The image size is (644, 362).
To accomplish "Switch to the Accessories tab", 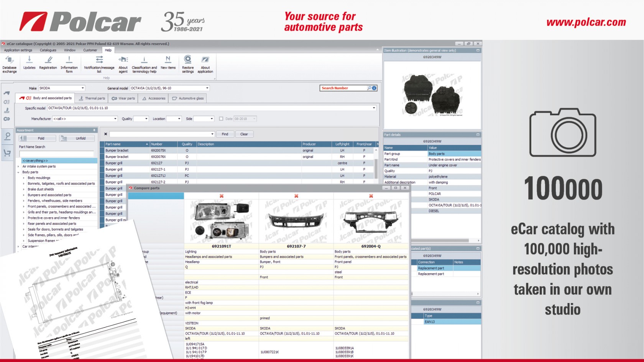I will click(154, 98).
